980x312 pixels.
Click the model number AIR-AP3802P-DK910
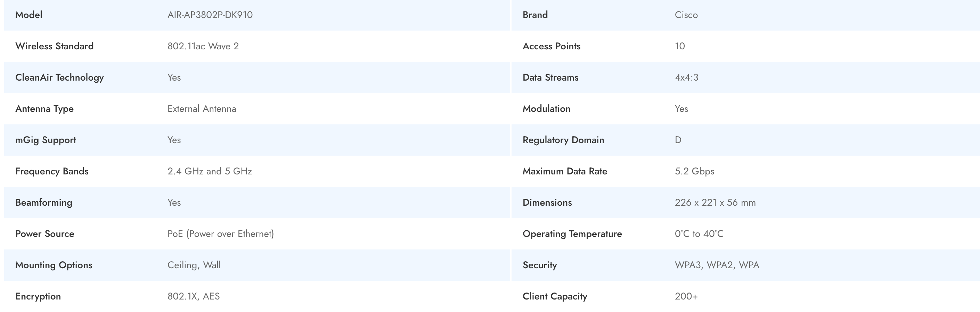[x=210, y=15]
